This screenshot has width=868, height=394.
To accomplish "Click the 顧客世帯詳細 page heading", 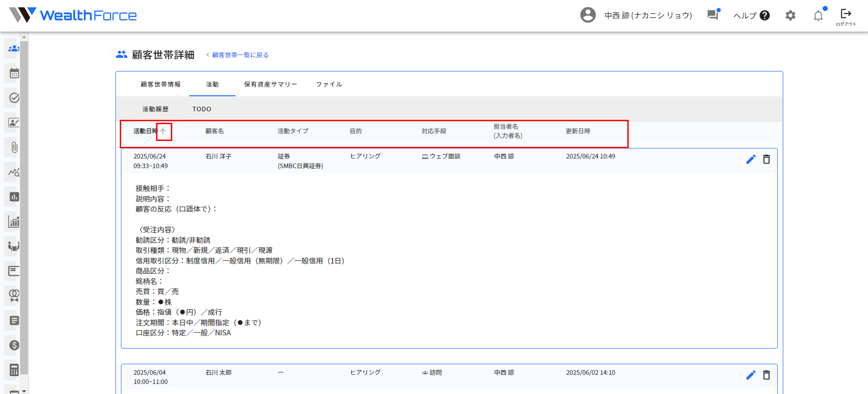I will tap(163, 55).
